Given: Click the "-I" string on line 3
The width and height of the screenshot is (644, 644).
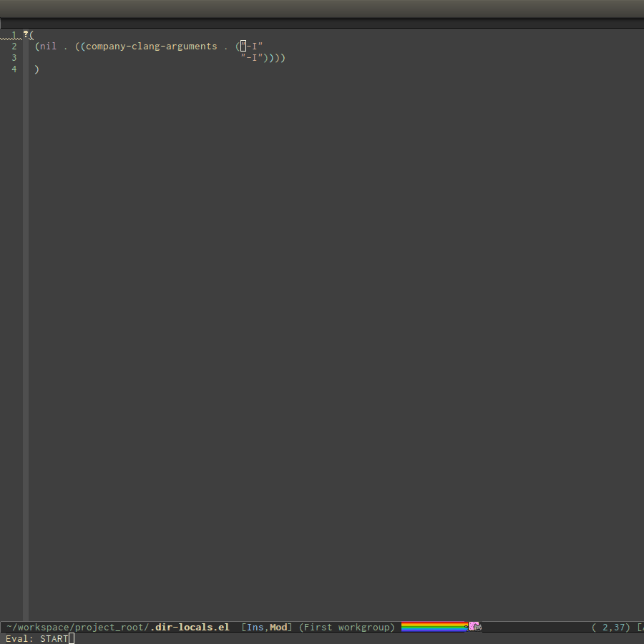Looking at the screenshot, I should pyautogui.click(x=251, y=57).
